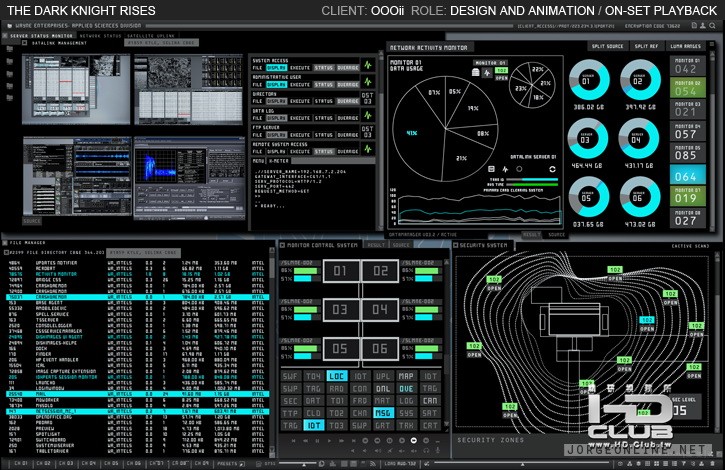Click the Split Ref button
The image size is (725, 470).
(x=646, y=46)
